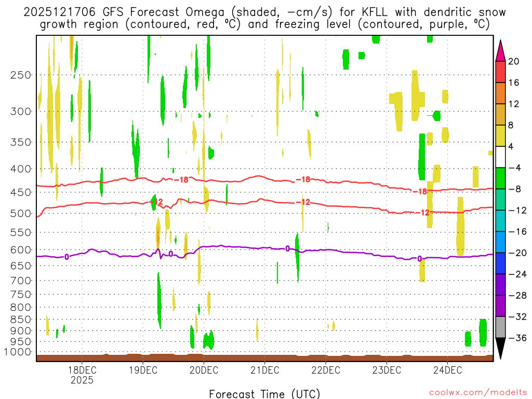Click the 300 pressure level label

tap(21, 111)
